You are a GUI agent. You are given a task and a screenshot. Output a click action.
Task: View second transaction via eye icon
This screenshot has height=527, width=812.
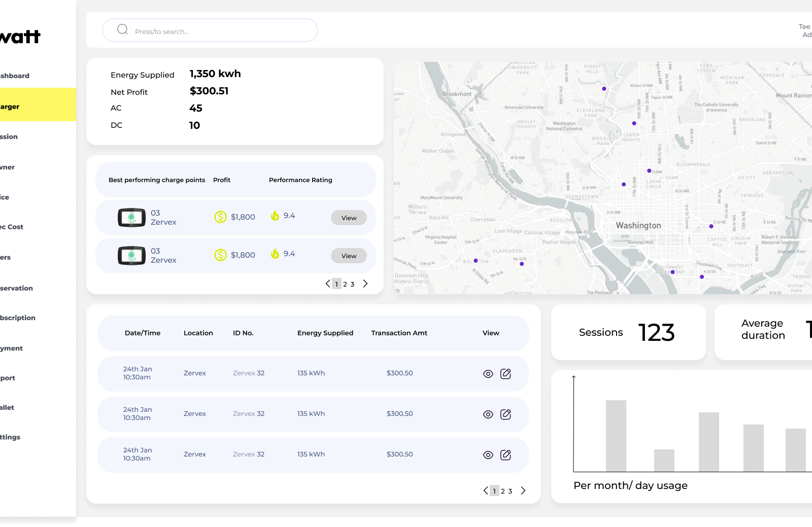488,414
